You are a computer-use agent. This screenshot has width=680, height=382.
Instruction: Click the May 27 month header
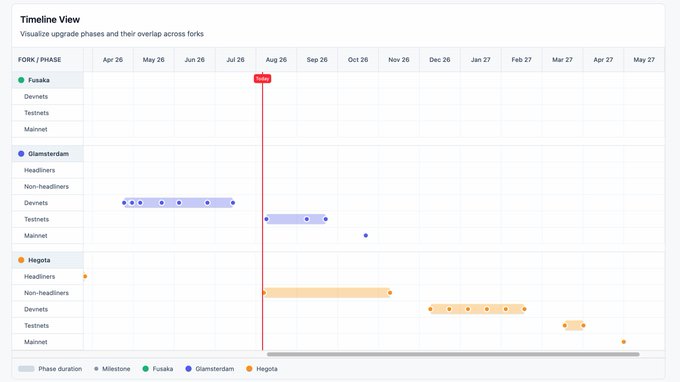pyautogui.click(x=644, y=59)
